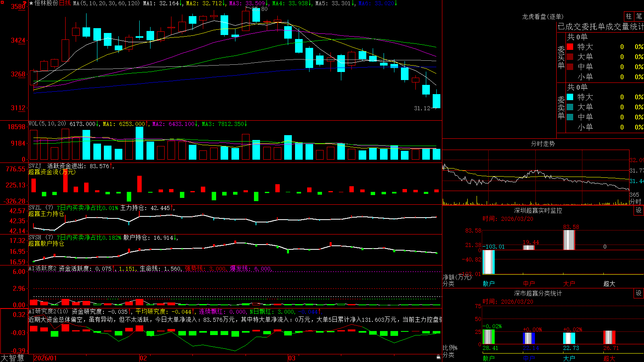Click the 散户 bar showing -103.01
This screenshot has width=644, height=362.
tap(489, 262)
